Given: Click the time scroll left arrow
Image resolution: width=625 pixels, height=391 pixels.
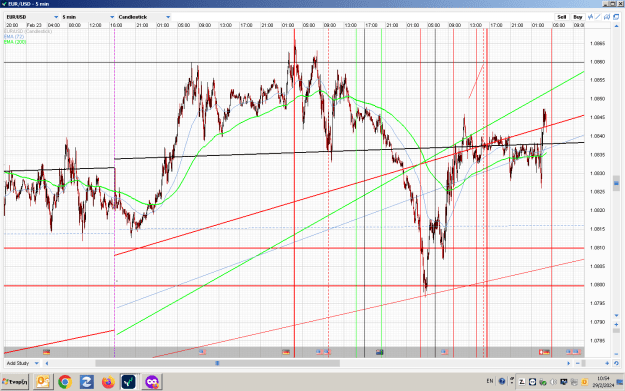Looking at the screenshot, I should pyautogui.click(x=47, y=363).
